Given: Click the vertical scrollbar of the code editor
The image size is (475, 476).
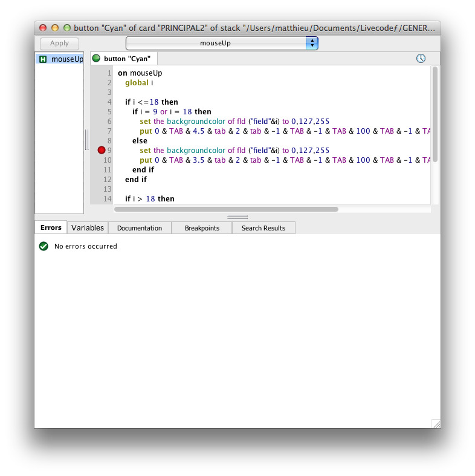Looking at the screenshot, I should 435,115.
